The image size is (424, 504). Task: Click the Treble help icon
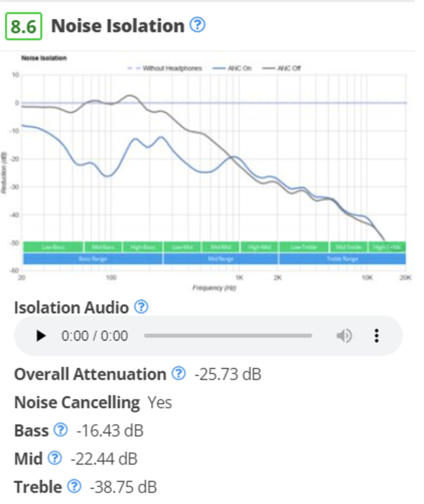coord(74,486)
